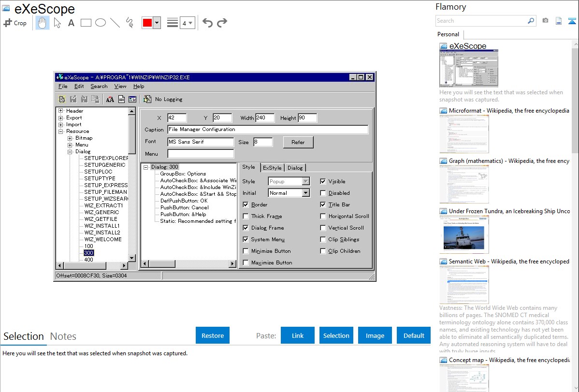Image resolution: width=579 pixels, height=392 pixels.
Task: Click the Flamory Search input field
Action: 481,21
